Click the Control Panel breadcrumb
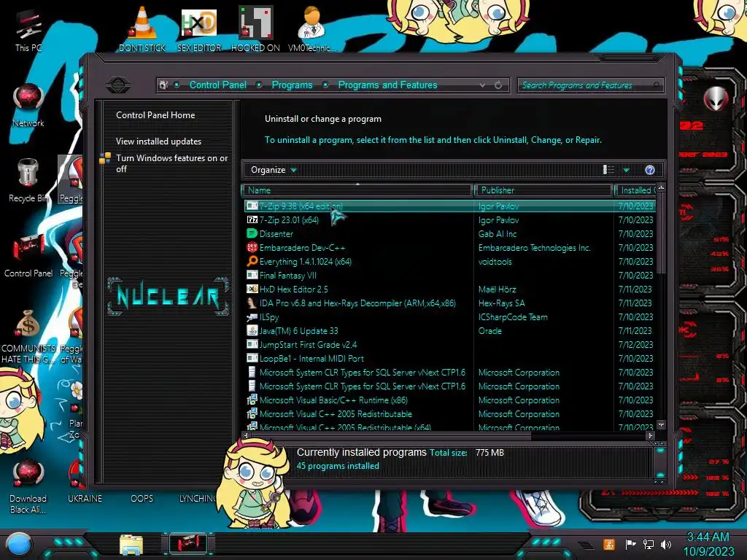 [x=217, y=85]
